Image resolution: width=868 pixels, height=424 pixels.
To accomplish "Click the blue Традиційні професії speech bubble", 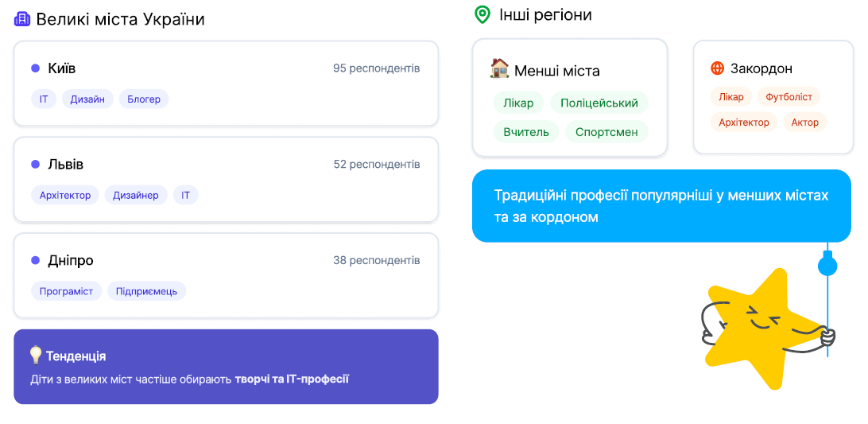I will 661,206.
